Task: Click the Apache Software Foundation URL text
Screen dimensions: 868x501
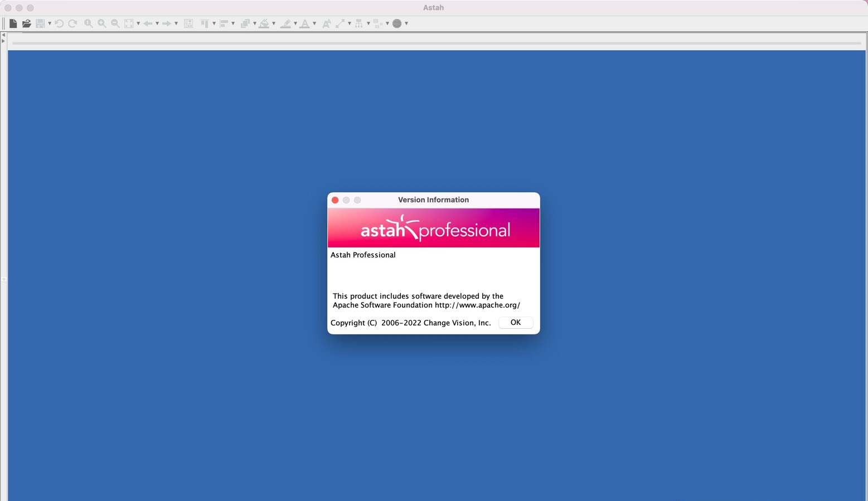Action: [x=477, y=305]
